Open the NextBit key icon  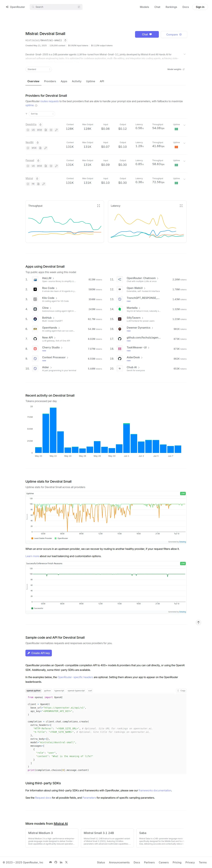tap(46, 148)
